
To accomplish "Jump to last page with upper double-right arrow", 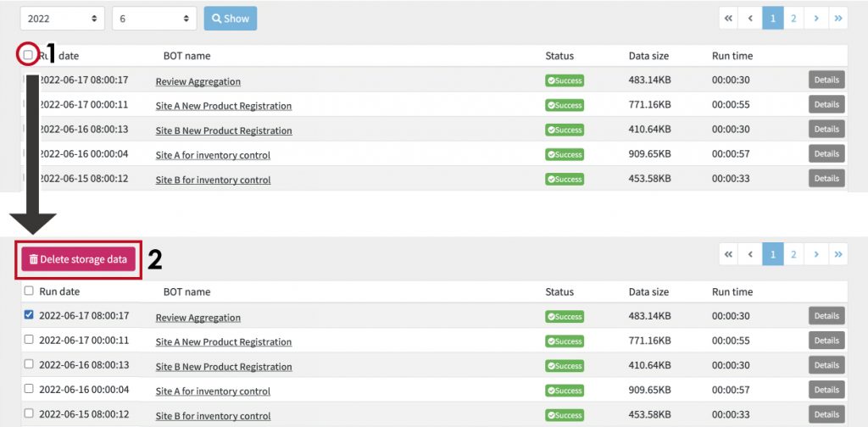I will (837, 18).
